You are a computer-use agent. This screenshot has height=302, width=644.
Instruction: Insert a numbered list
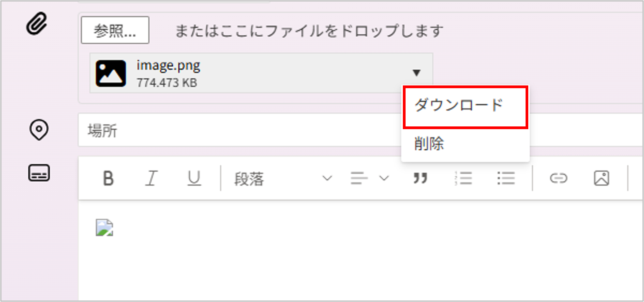click(463, 178)
